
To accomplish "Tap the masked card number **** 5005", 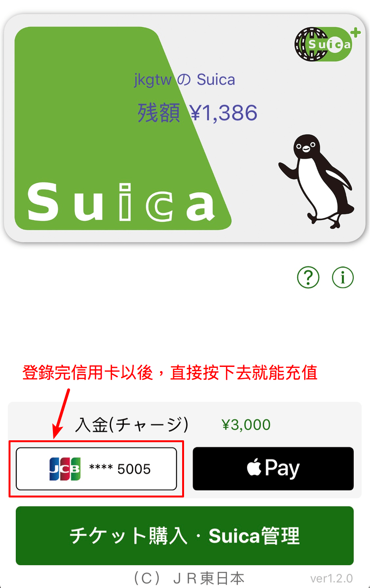I will tap(120, 469).
